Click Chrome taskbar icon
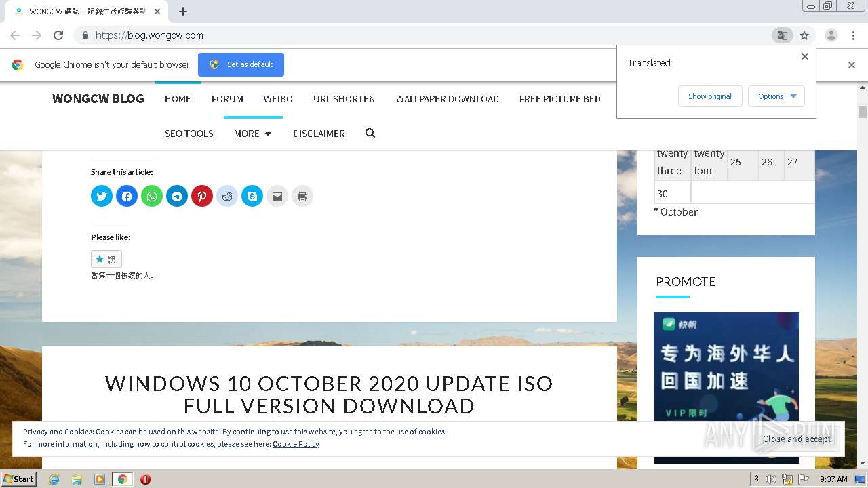868x488 pixels. [x=123, y=479]
